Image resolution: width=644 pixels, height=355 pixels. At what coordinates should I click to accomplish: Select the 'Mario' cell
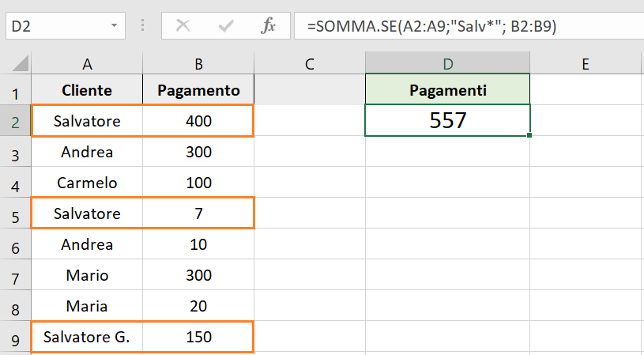coord(87,275)
